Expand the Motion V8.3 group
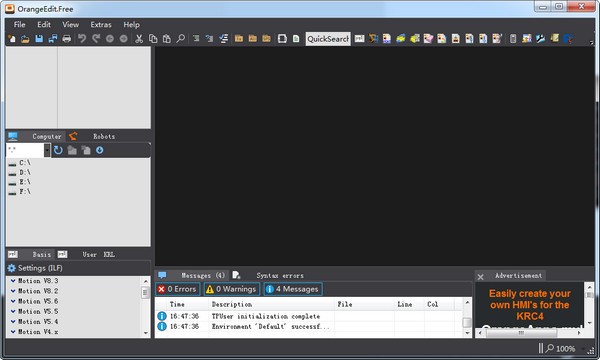This screenshot has width=600, height=360. click(x=13, y=281)
